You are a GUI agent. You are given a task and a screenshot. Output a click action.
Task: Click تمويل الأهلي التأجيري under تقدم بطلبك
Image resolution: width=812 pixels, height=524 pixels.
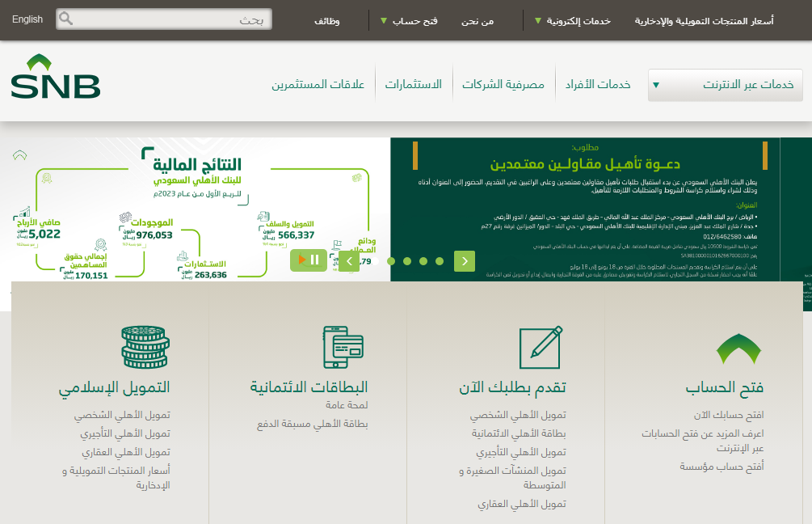click(521, 453)
